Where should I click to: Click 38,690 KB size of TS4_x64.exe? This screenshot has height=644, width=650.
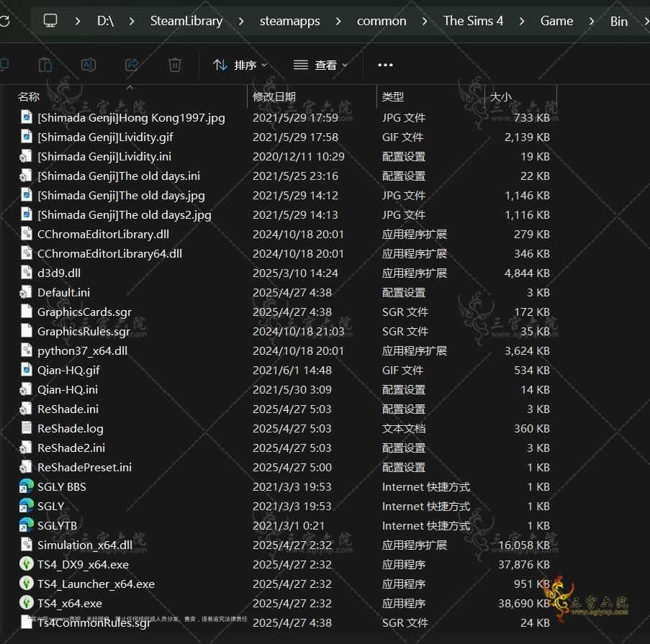tap(524, 604)
